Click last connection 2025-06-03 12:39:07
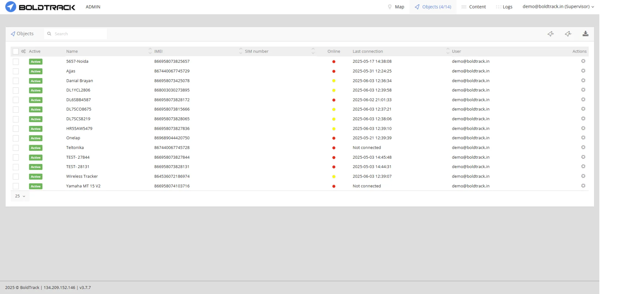The width and height of the screenshot is (644, 294). 372,176
